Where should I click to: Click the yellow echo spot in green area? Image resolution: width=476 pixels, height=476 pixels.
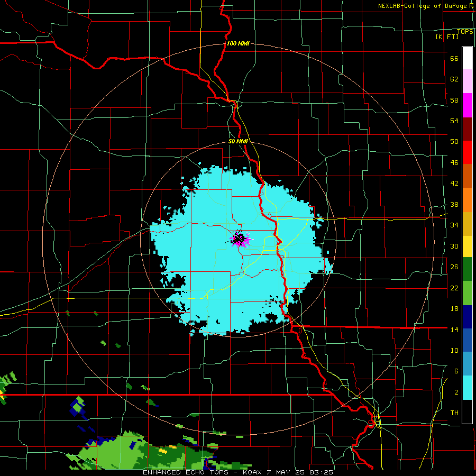163,451
